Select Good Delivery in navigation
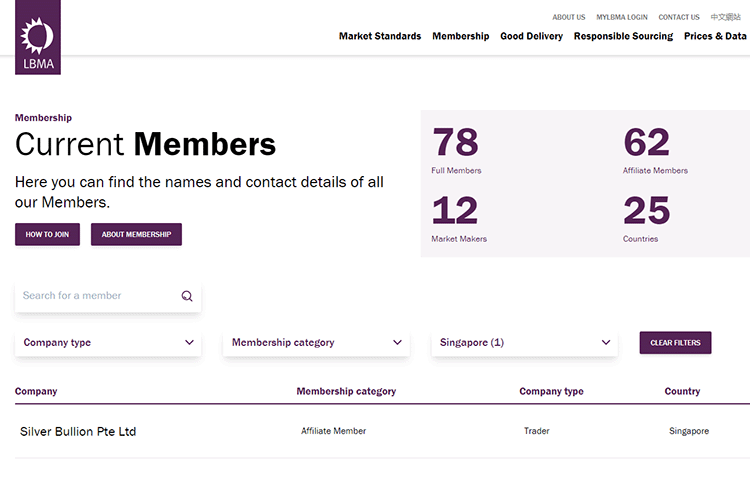Screen dimensions: 750x500 [531, 36]
